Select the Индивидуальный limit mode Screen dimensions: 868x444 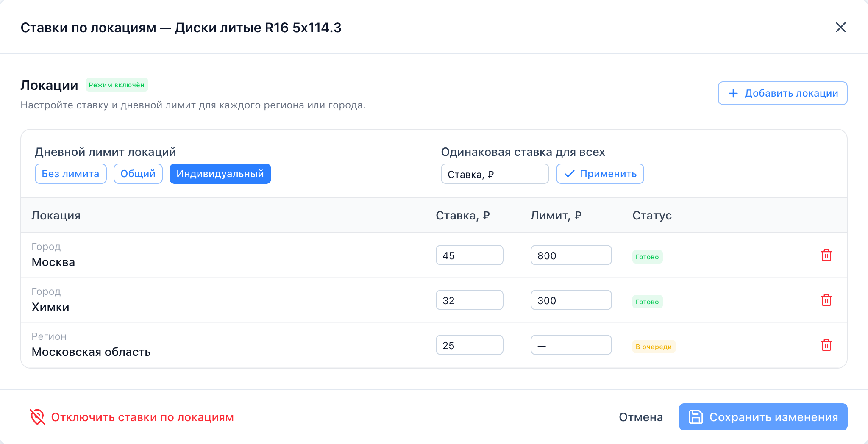[220, 174]
